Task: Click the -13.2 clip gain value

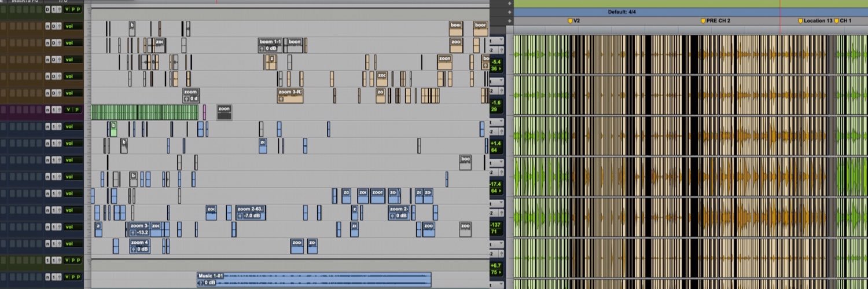Action: pyautogui.click(x=144, y=233)
